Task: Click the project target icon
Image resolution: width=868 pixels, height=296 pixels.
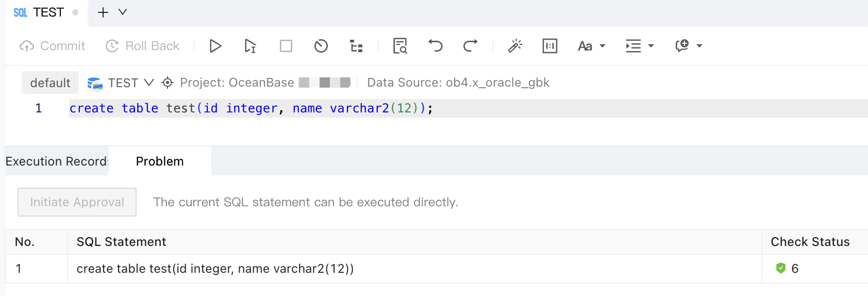Action: click(168, 83)
